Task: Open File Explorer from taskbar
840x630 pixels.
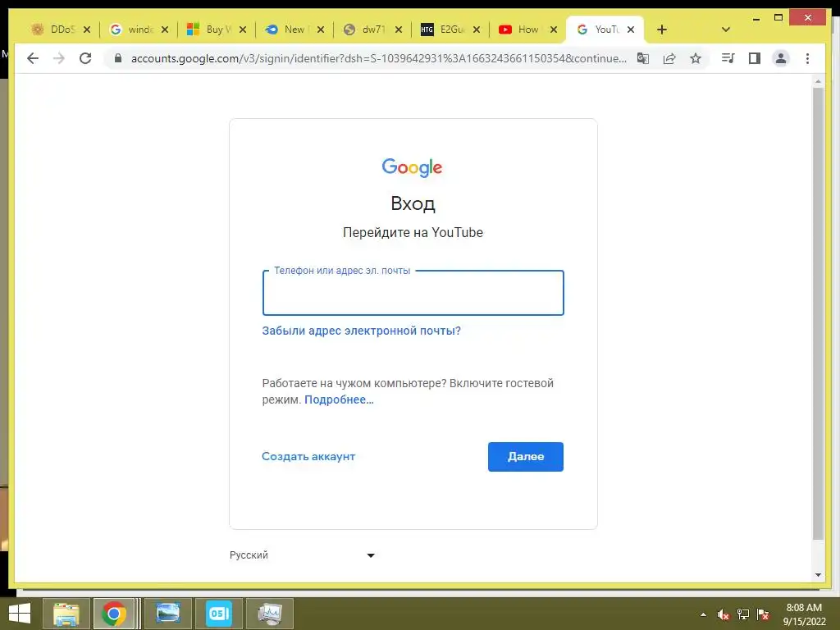Action: [x=66, y=614]
